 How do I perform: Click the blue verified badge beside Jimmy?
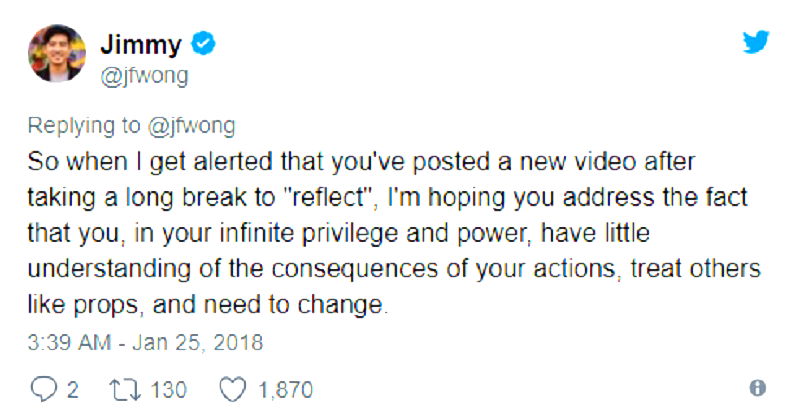[x=204, y=44]
